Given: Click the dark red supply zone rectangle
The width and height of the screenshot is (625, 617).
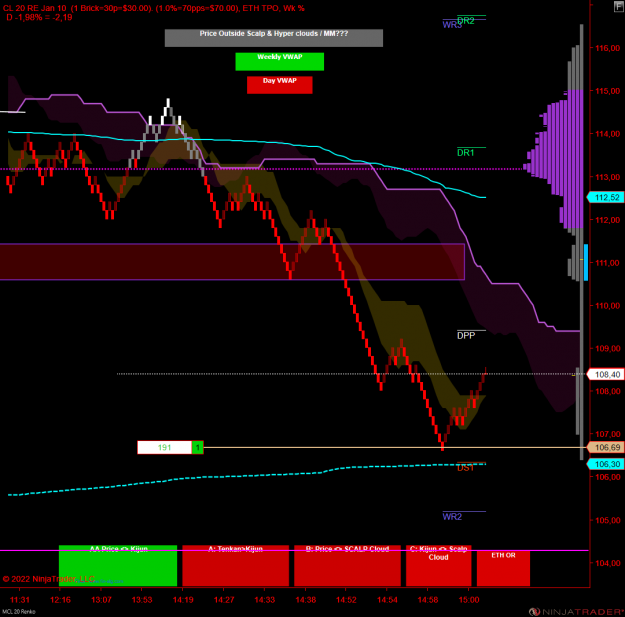Looking at the screenshot, I should coord(232,261).
